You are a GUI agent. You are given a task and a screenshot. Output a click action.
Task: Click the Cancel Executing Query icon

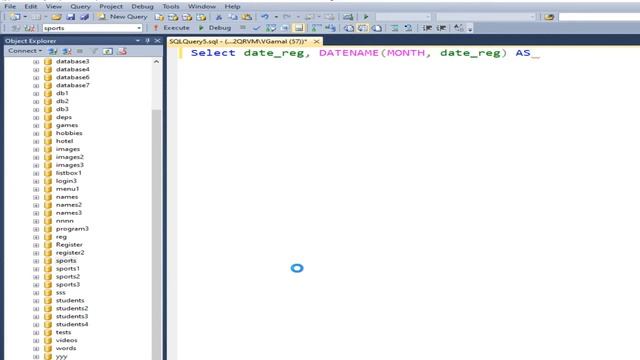tap(243, 28)
